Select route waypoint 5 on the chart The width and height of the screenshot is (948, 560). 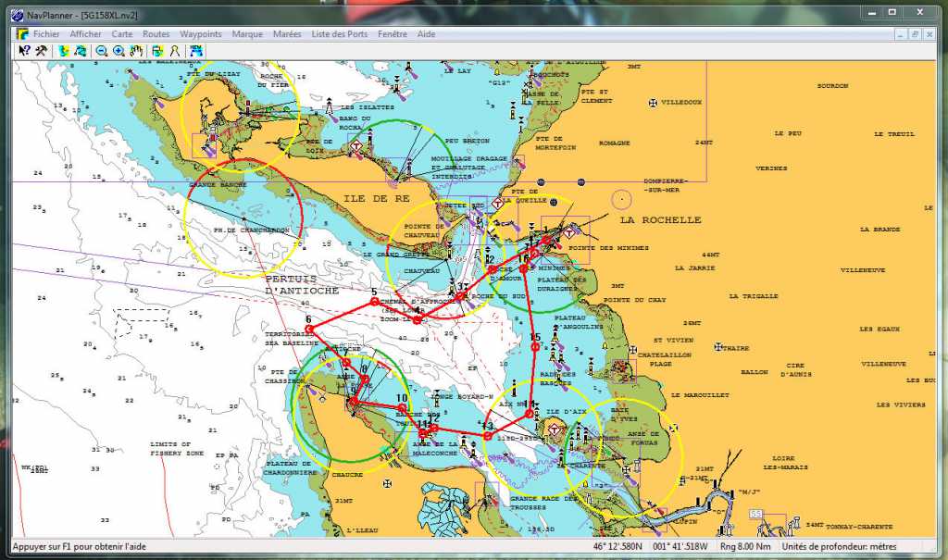click(x=374, y=301)
